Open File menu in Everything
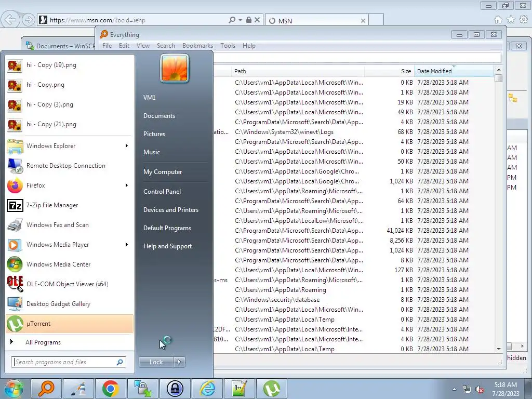The image size is (532, 399). (107, 46)
